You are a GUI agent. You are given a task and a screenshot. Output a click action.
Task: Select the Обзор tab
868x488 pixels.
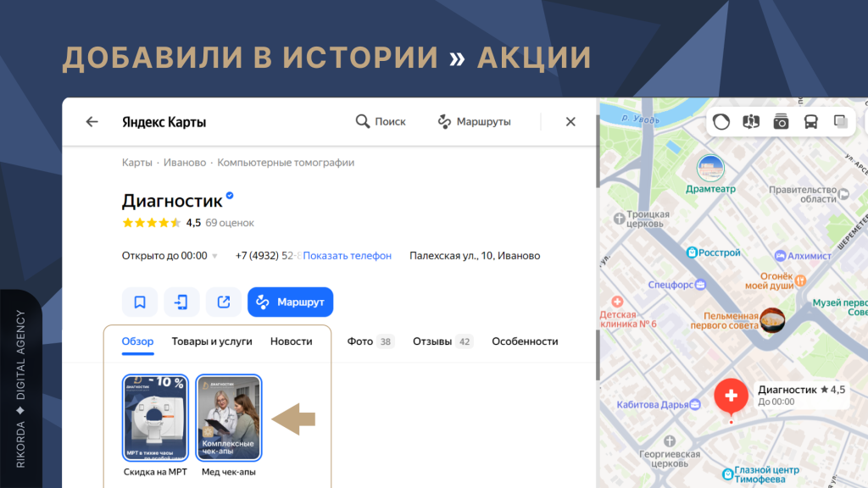tap(138, 341)
